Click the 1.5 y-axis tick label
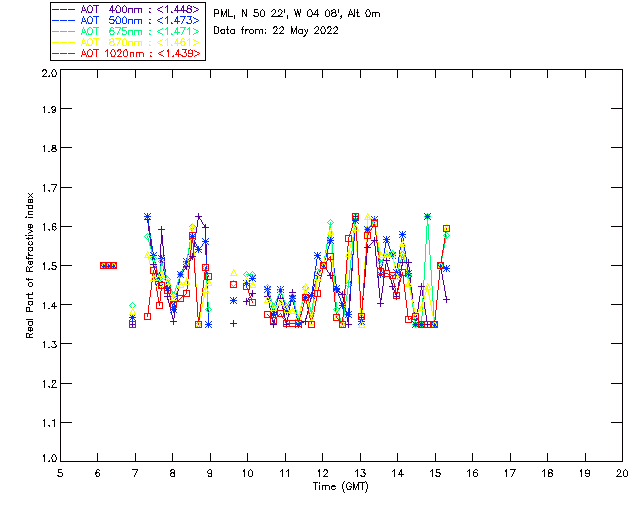The height and width of the screenshot is (512, 640). [x=49, y=266]
